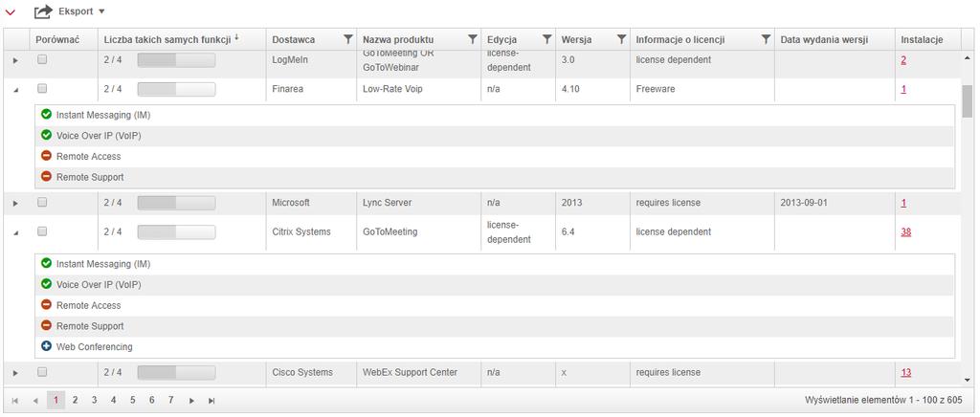
Task: Open filter icon for Edycja column
Action: 546,40
